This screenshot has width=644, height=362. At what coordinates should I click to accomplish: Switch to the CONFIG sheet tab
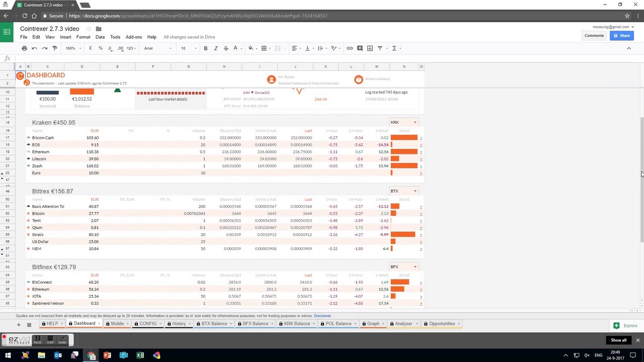tap(147, 324)
